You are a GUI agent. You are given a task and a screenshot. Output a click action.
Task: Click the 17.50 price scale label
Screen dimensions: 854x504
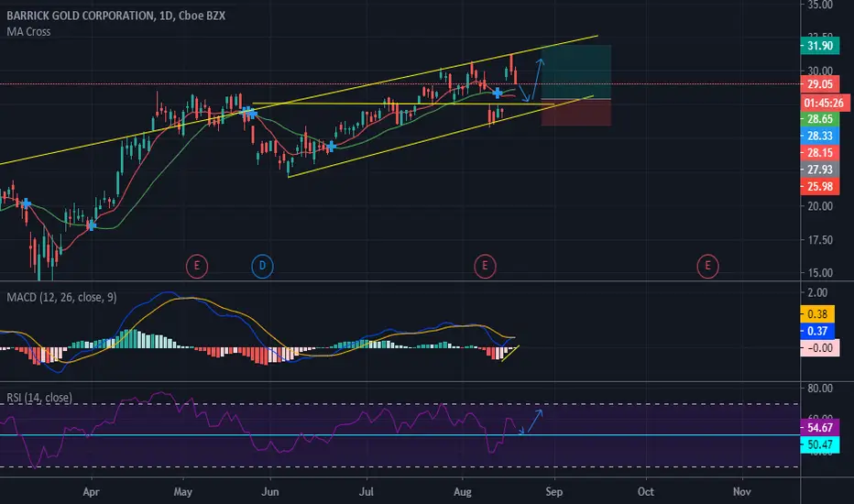(x=820, y=240)
